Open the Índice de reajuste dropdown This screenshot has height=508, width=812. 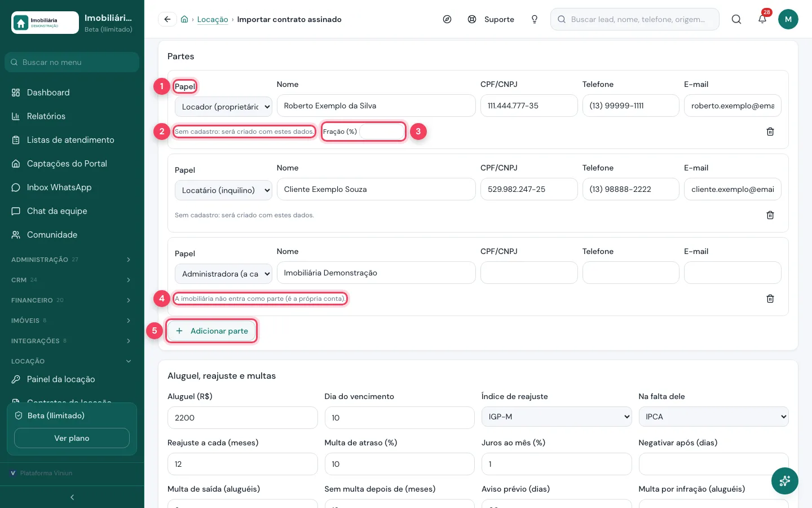tap(557, 417)
